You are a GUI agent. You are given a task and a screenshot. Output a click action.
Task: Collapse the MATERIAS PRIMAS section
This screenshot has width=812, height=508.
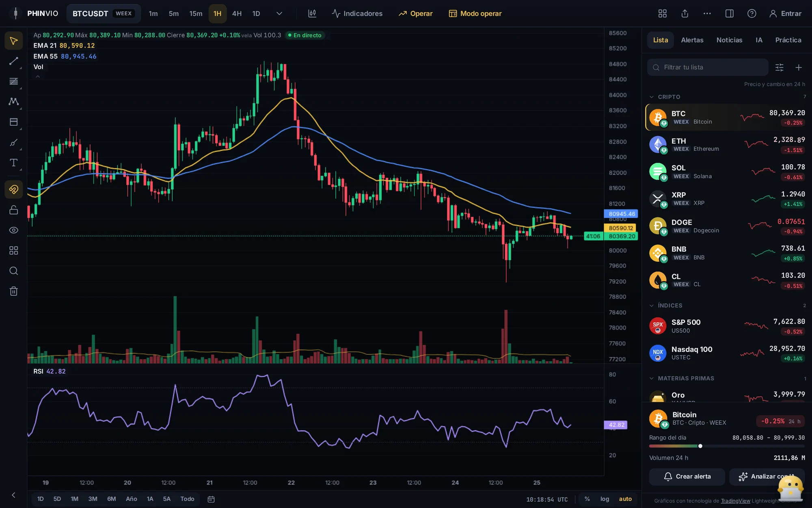coord(651,378)
